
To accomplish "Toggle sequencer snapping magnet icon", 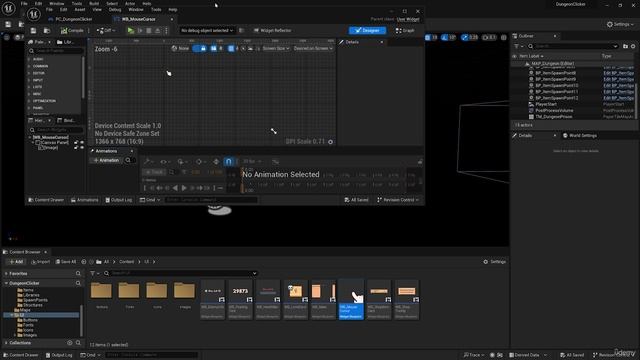I will (229, 162).
